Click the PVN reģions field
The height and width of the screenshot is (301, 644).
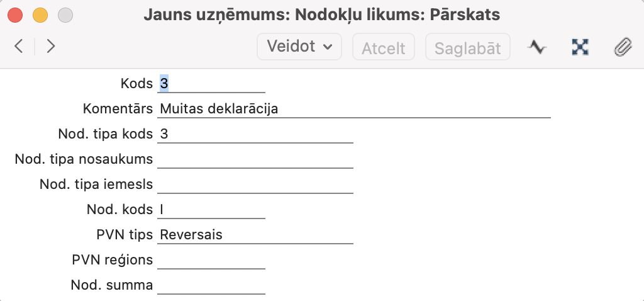click(x=211, y=260)
